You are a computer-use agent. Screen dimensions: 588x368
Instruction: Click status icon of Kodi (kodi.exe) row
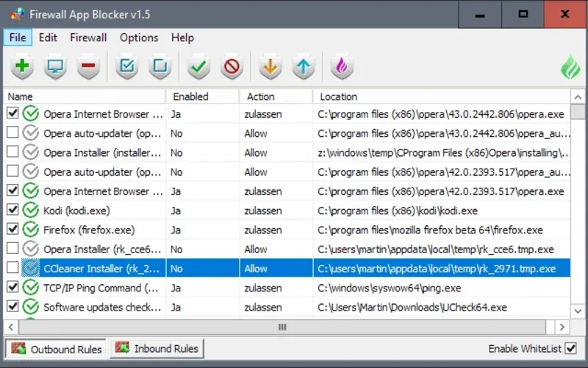tap(31, 210)
